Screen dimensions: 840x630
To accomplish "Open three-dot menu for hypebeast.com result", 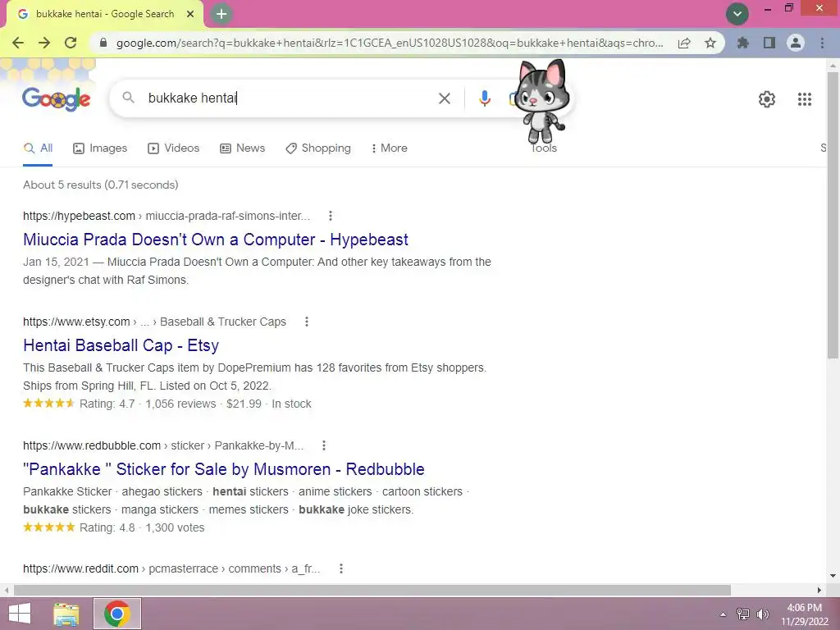I will pos(331,216).
